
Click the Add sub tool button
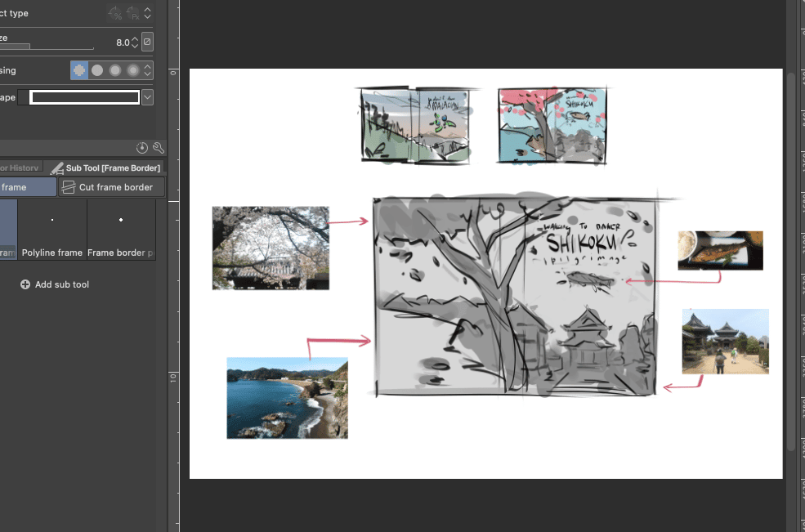tap(62, 284)
